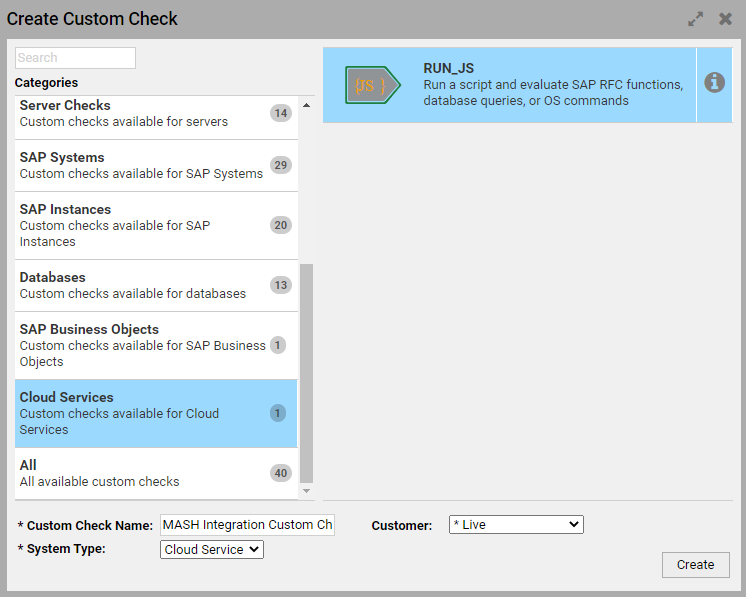Click the RUN_JS script icon

tap(372, 86)
